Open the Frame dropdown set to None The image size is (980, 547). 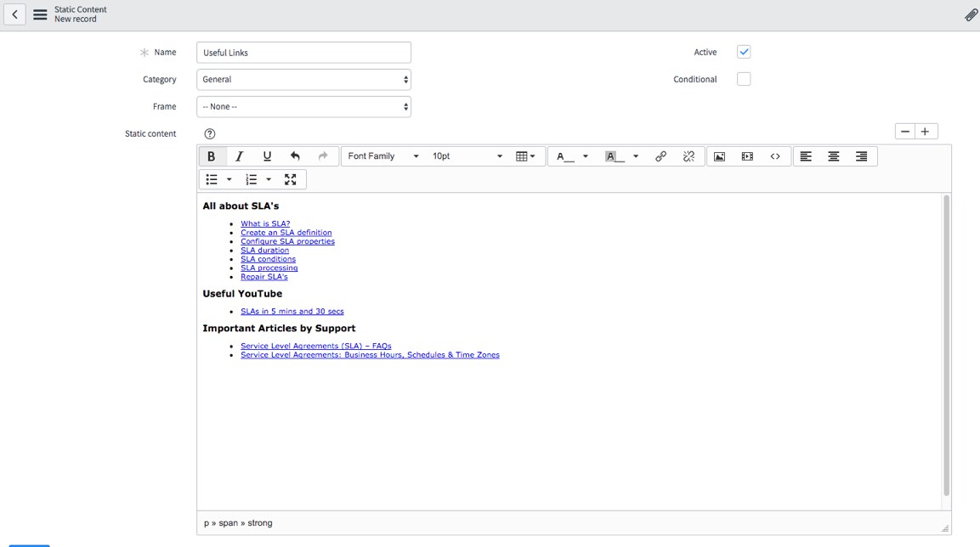[x=303, y=106]
